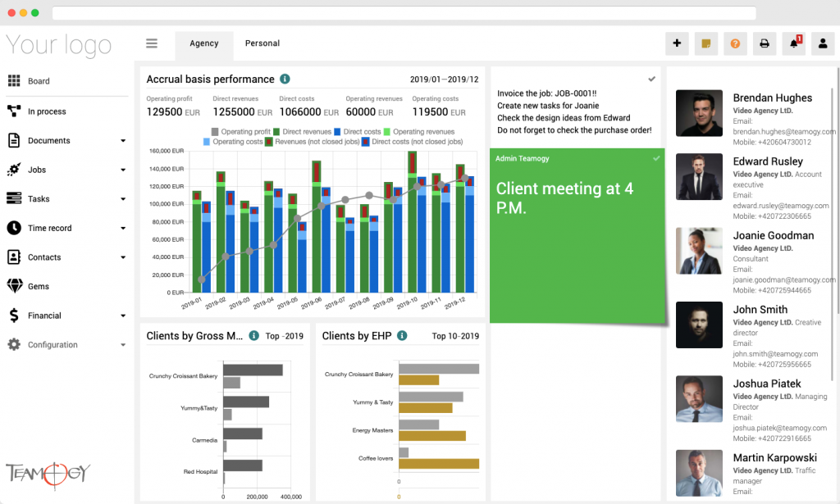Click the Your logo header image
840x504 pixels.
[58, 45]
